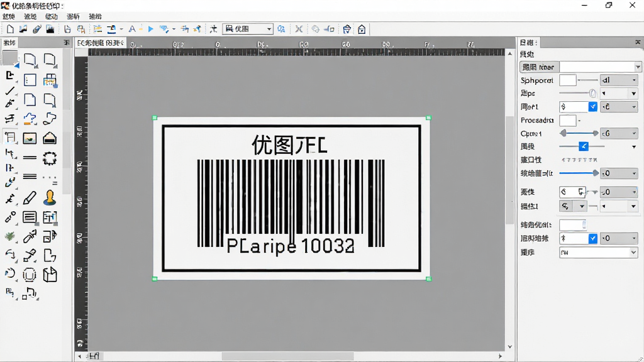Click the home icon in the top toolbar
Viewport: 644px width, 362px height.
click(x=362, y=29)
